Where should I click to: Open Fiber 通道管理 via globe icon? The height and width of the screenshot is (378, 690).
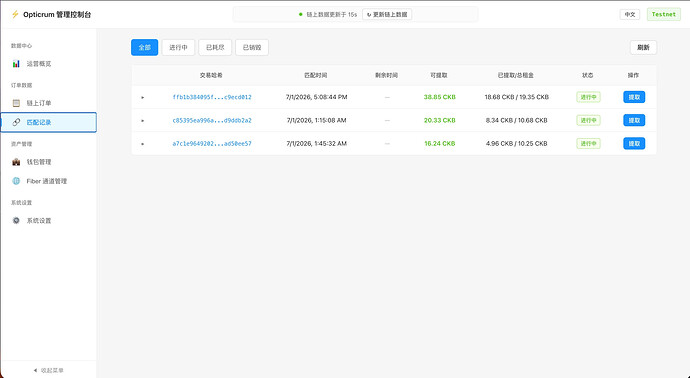[16, 181]
